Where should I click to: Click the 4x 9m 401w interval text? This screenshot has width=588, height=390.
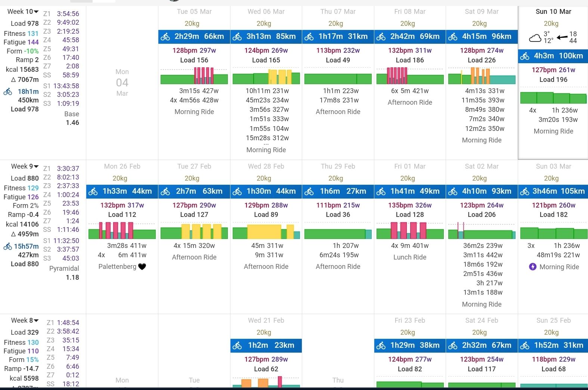tap(410, 246)
